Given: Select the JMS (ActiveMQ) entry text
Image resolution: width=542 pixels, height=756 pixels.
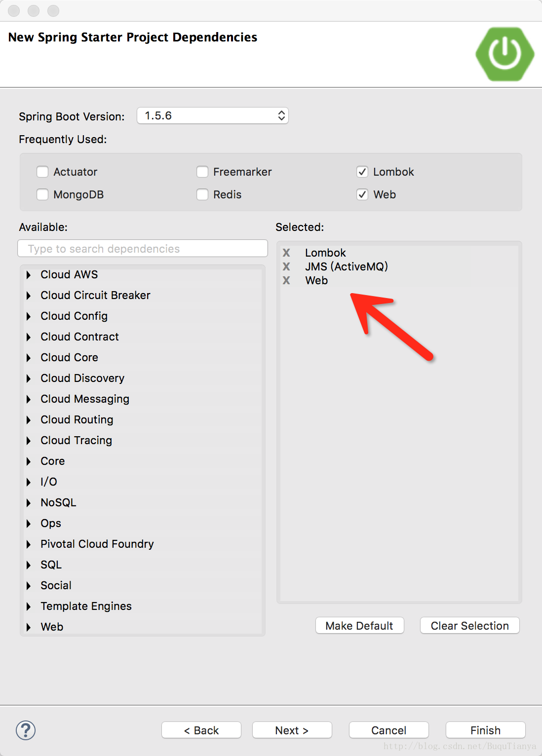Looking at the screenshot, I should tap(347, 266).
